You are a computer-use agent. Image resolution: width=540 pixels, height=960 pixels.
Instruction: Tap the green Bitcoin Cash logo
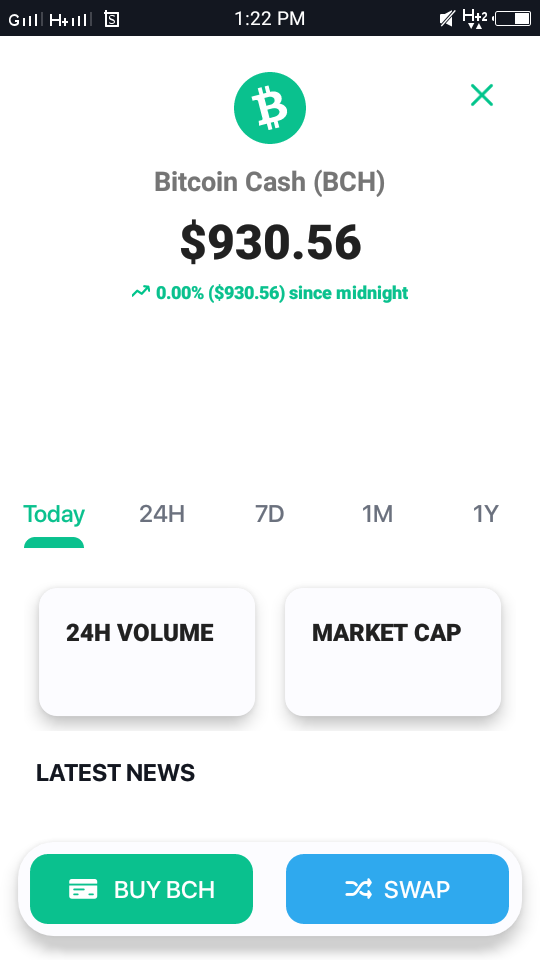tap(269, 108)
